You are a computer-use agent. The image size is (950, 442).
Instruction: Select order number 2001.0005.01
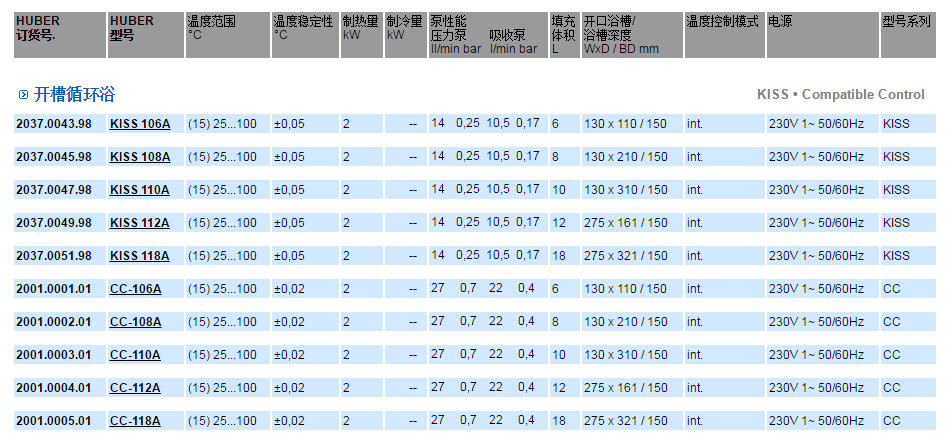(54, 421)
